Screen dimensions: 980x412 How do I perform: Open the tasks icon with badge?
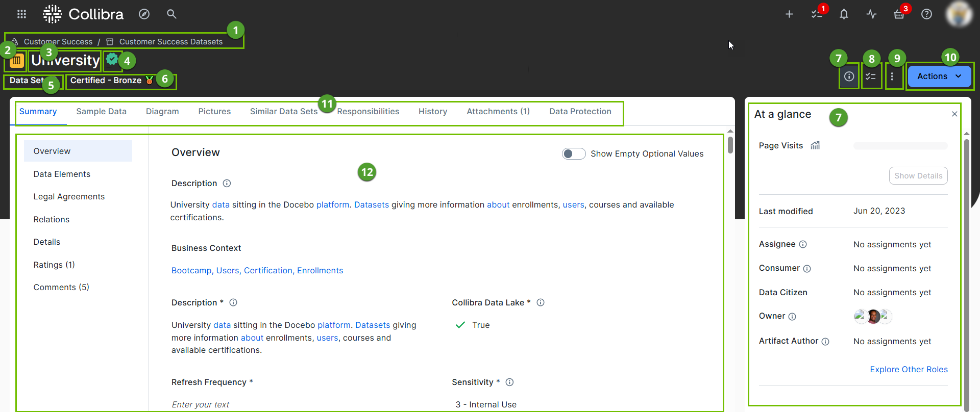pyautogui.click(x=817, y=14)
